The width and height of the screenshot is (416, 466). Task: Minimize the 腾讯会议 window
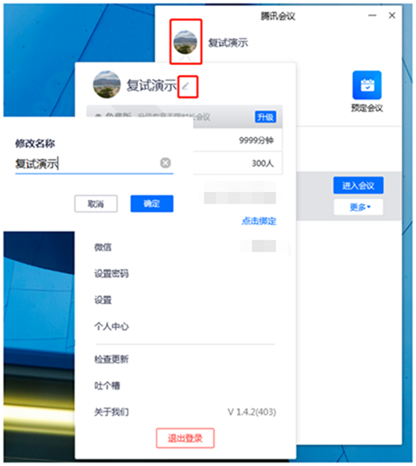tap(372, 15)
